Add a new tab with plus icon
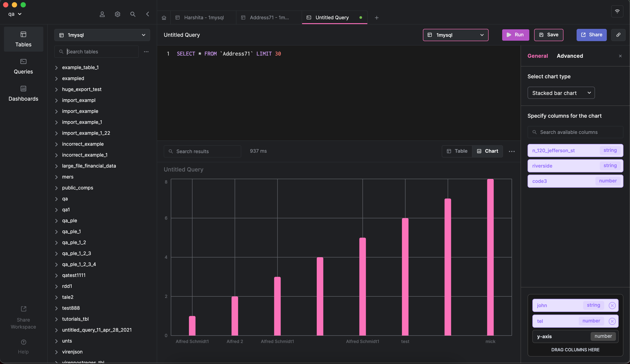 [377, 18]
